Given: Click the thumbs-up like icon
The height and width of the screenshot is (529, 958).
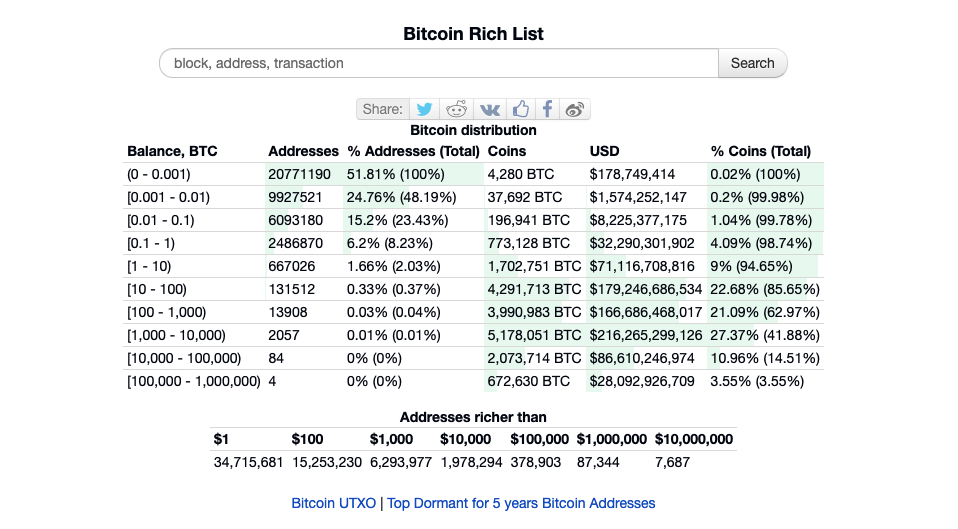Looking at the screenshot, I should (x=520, y=109).
